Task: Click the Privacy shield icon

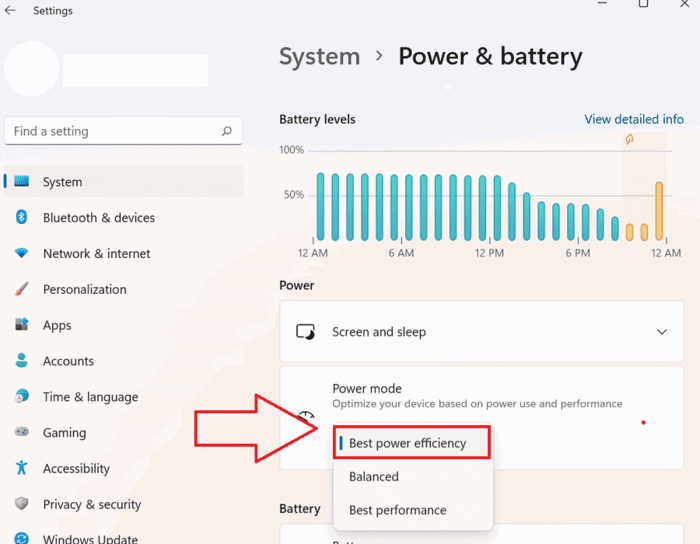Action: click(21, 504)
